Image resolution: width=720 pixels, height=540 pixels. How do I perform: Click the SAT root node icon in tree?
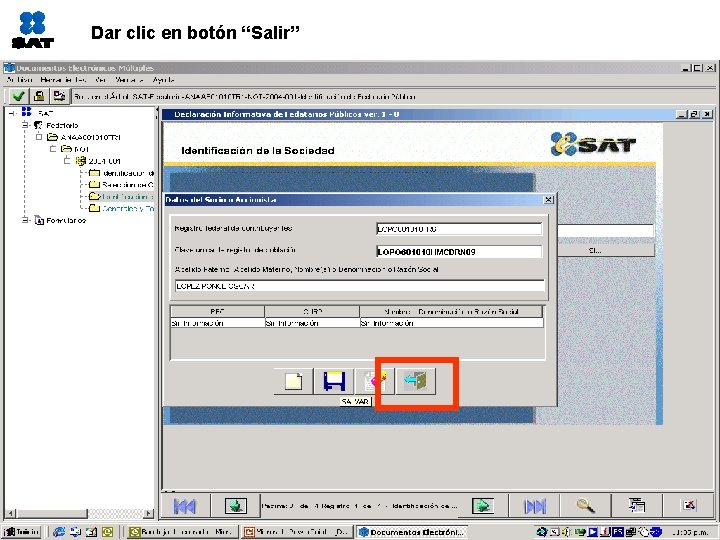point(27,112)
